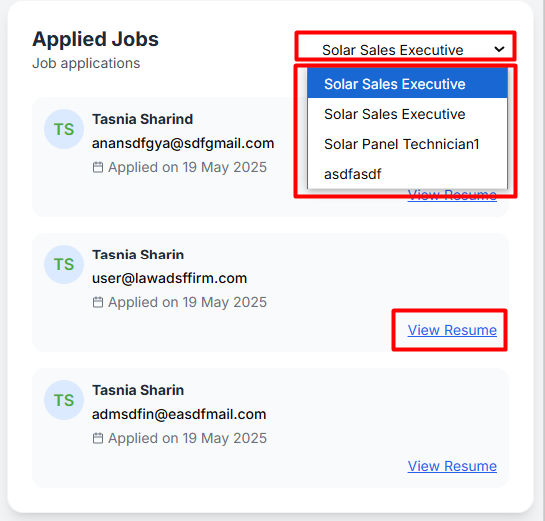Click email user@lawadsffirm.com
This screenshot has height=521, width=545.
(169, 278)
